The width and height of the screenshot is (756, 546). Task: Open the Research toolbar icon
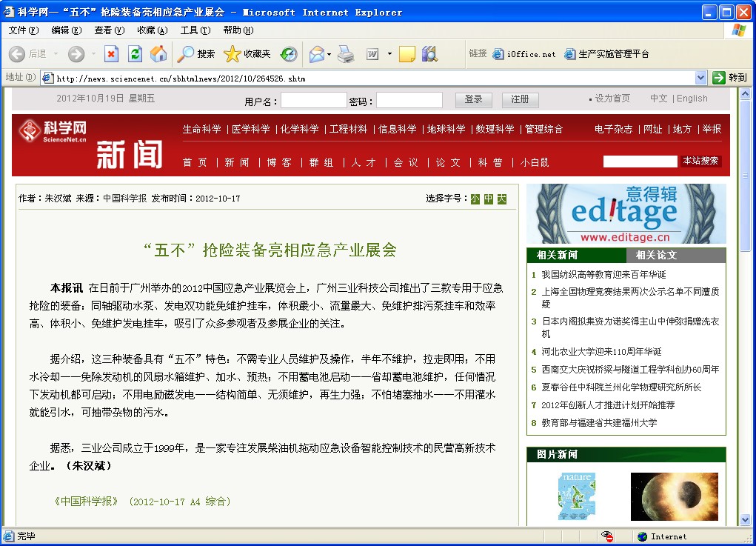[427, 55]
